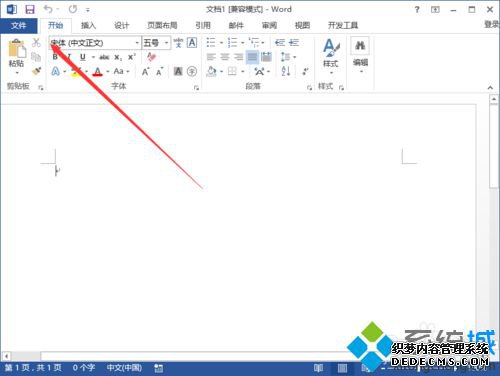Toggle Bold formatting

[x=55, y=57]
